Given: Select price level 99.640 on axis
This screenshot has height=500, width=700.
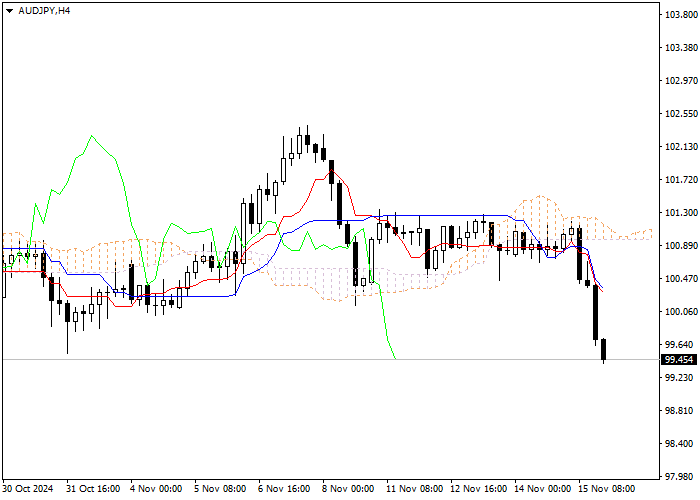Looking at the screenshot, I should tap(679, 345).
